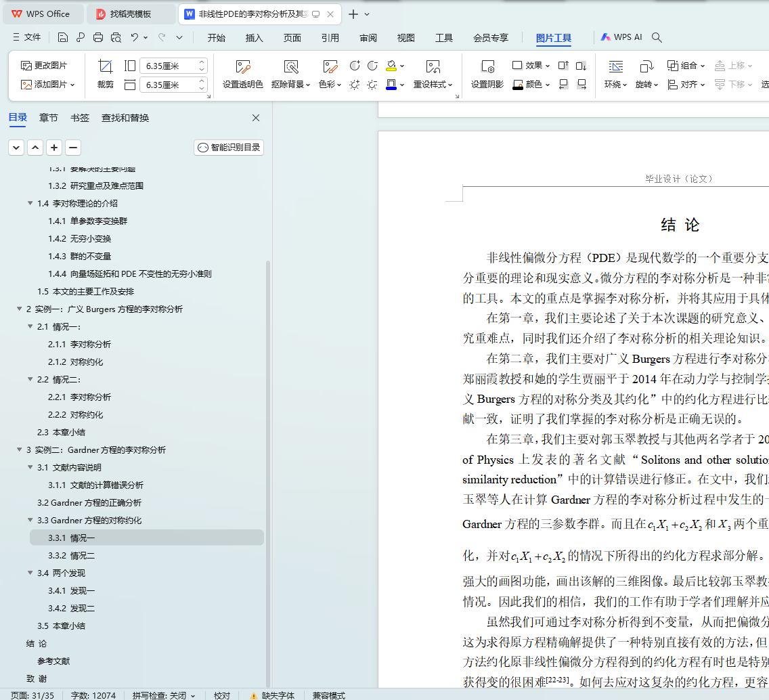Switch to the 插入 (Insert) ribbon tab
769x700 pixels.
(254, 38)
